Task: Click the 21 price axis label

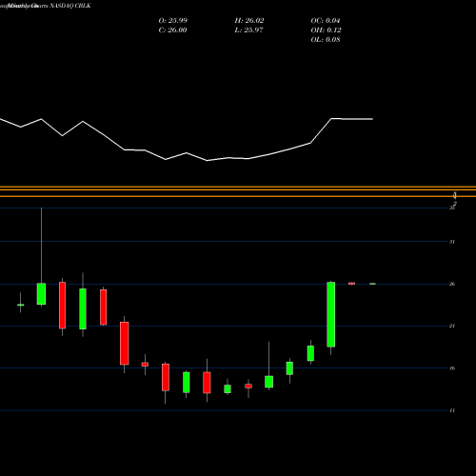Action: [452, 326]
